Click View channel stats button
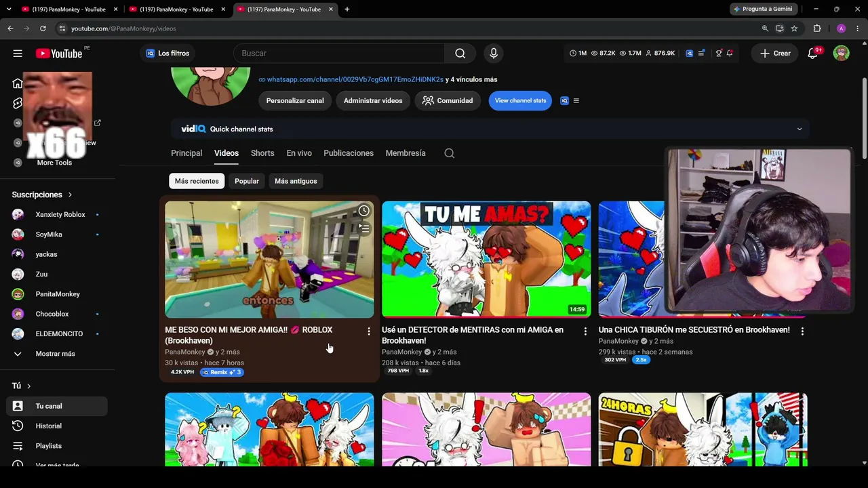The image size is (868, 488). pos(520,101)
